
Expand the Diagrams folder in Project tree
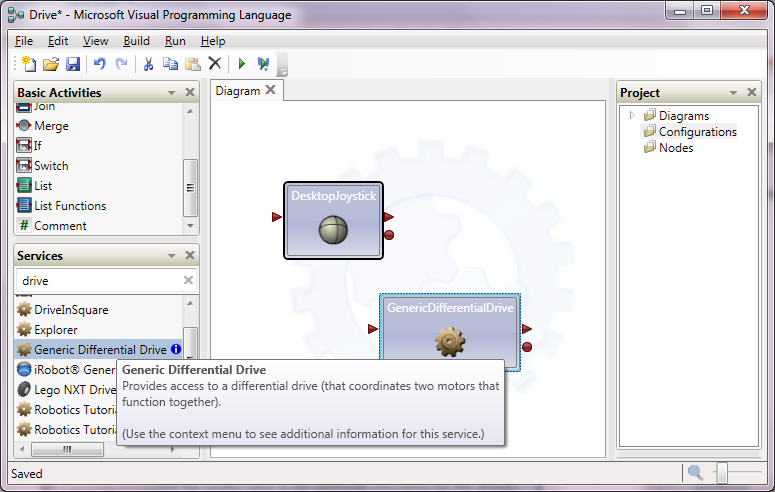[632, 115]
